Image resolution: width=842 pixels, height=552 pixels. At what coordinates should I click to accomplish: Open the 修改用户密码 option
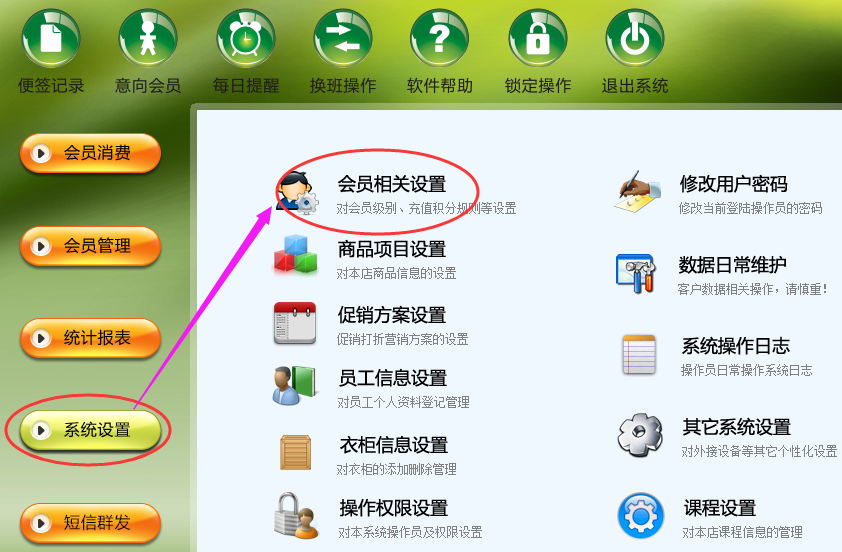tap(733, 184)
